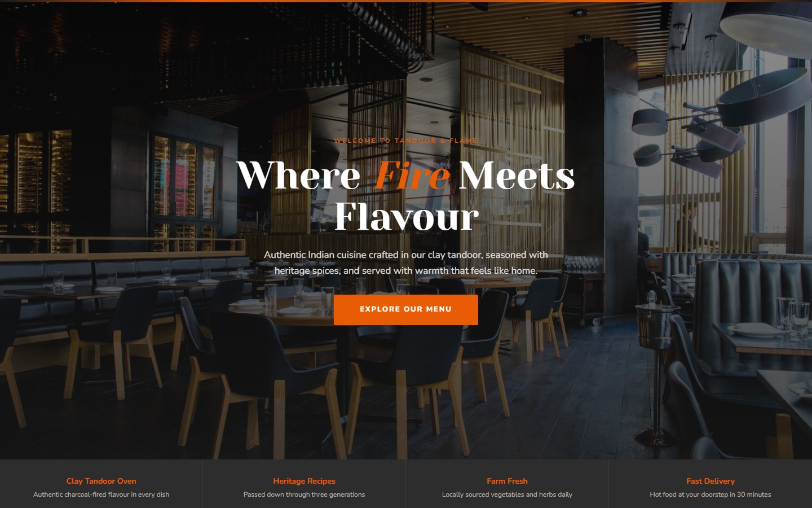
Task: Click Locally sourced vegetables and herbs daily text
Action: (x=507, y=494)
